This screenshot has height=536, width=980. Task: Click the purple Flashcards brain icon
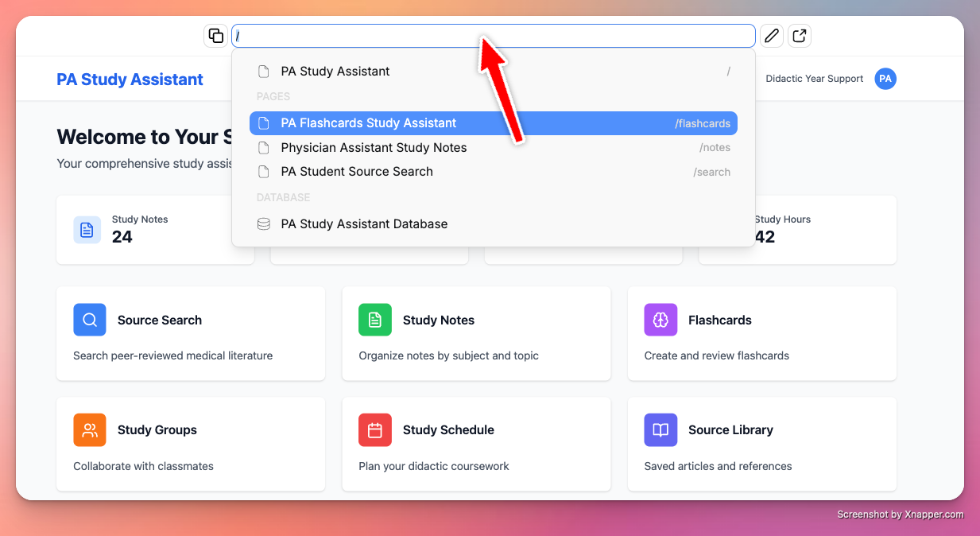point(660,320)
